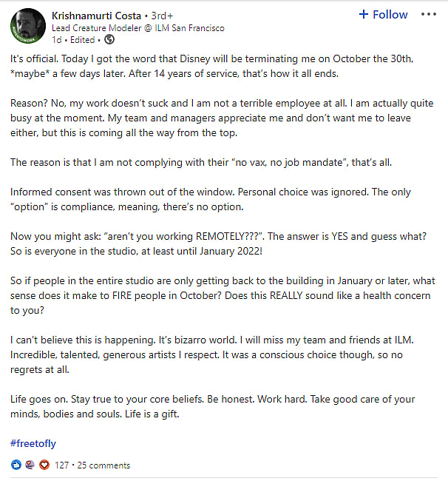Click the globe public visibility icon
This screenshot has height=481, width=448.
point(110,40)
